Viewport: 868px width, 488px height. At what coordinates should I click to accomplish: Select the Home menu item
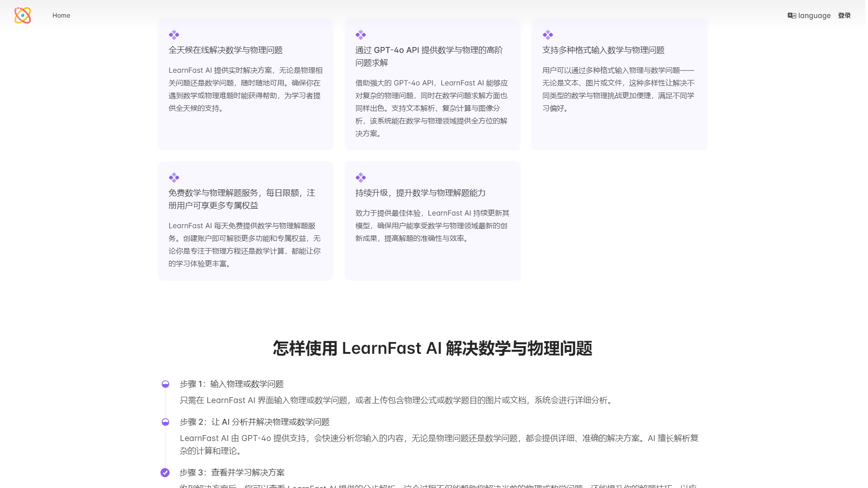tap(61, 15)
